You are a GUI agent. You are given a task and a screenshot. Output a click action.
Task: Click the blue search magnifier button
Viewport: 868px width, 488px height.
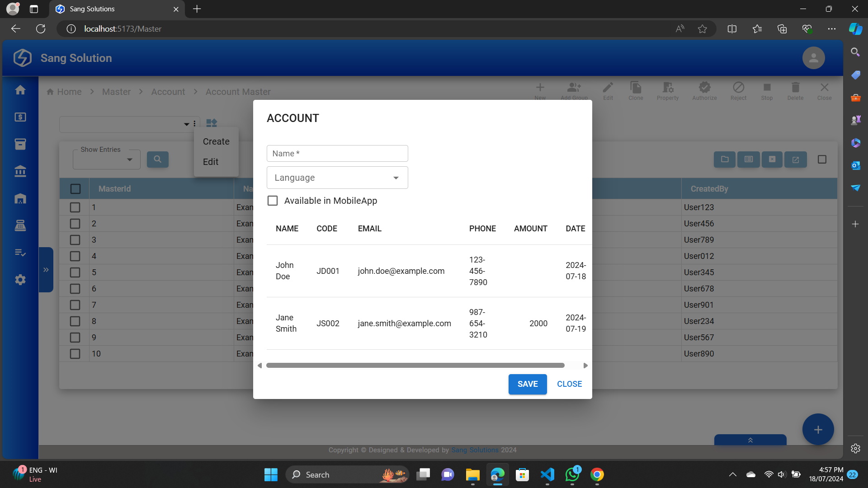click(157, 159)
